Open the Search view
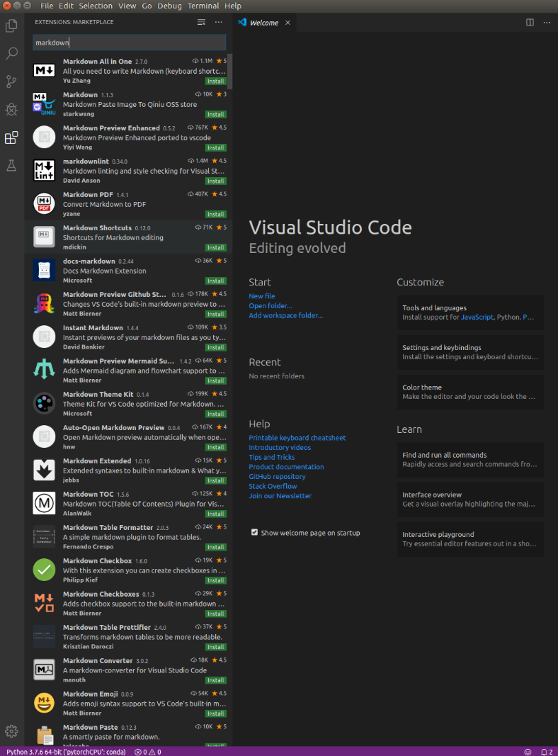Screen dimensions: 558x756 (x=11, y=53)
